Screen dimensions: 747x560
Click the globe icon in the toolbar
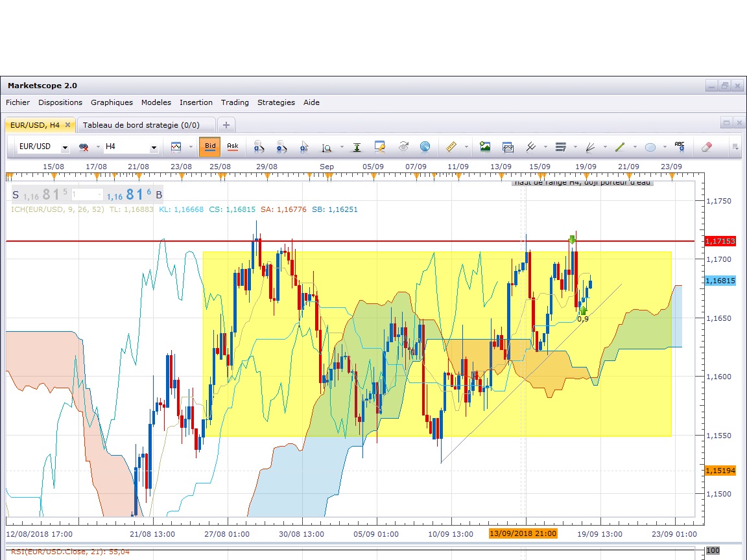425,147
